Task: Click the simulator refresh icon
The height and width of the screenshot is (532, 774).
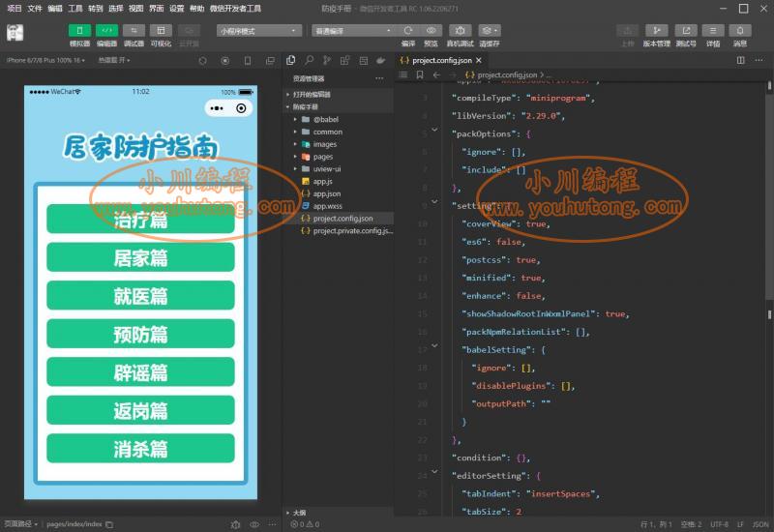Action: pos(202,61)
